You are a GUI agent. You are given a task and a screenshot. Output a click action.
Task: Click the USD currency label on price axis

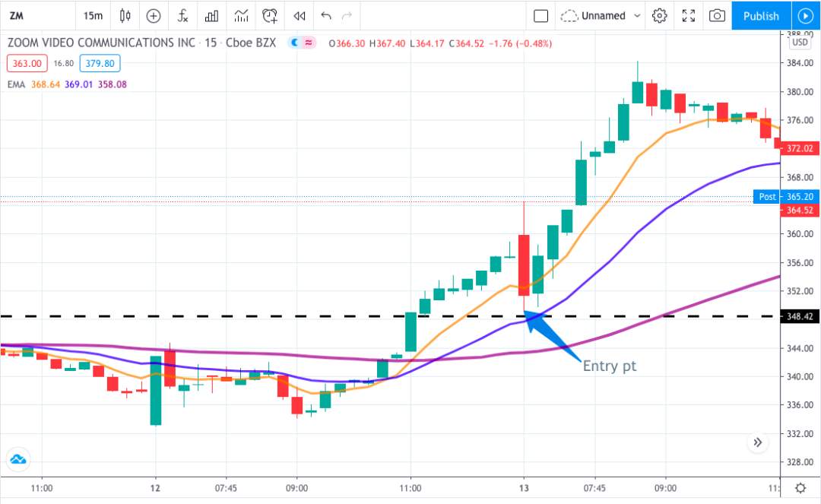[x=800, y=43]
